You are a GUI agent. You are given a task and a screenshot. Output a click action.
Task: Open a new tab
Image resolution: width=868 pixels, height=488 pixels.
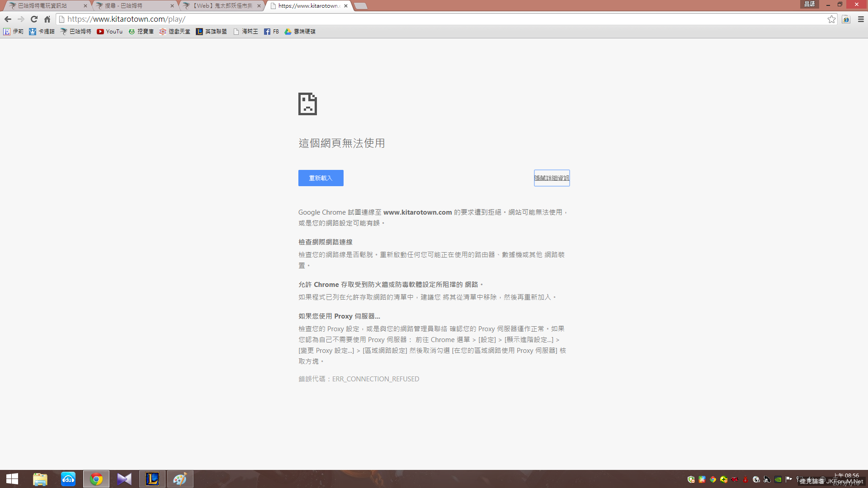pos(361,6)
